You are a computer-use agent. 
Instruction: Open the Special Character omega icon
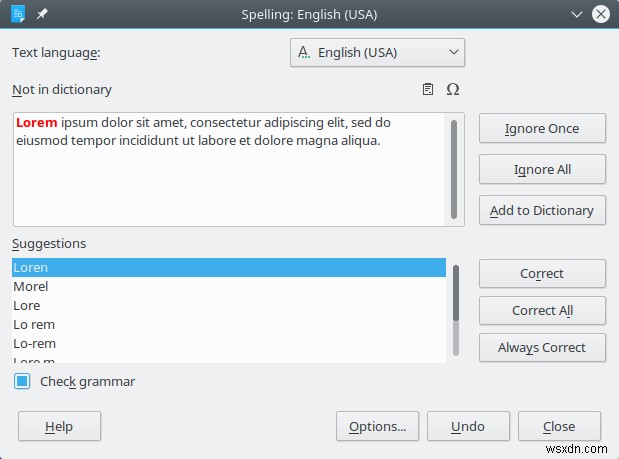[x=452, y=90]
